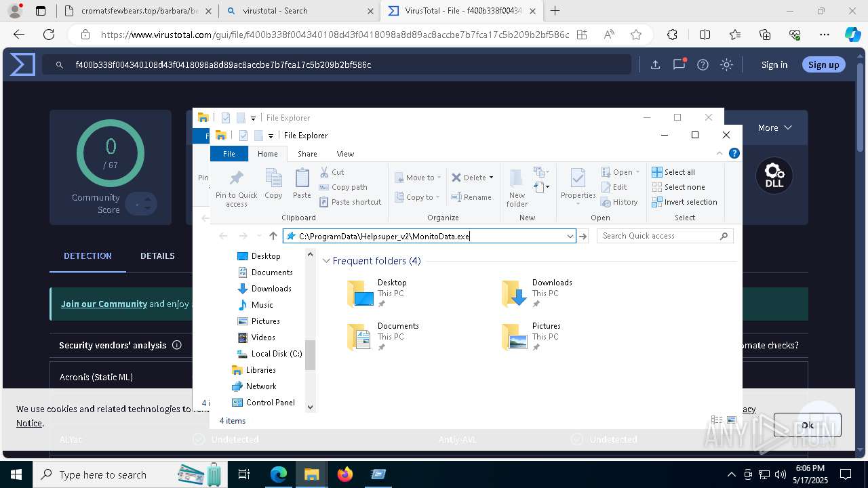This screenshot has height=488, width=868.
Task: Expand address bar history dropdown
Action: (570, 236)
